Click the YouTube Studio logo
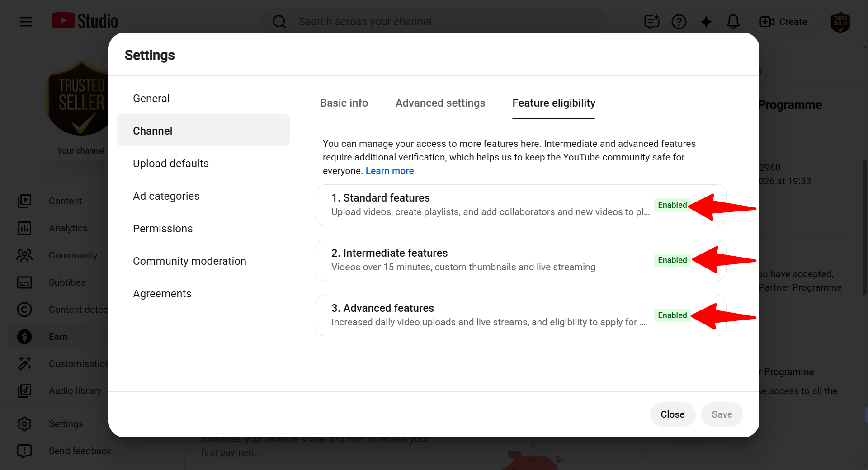The width and height of the screenshot is (868, 470). tap(85, 21)
